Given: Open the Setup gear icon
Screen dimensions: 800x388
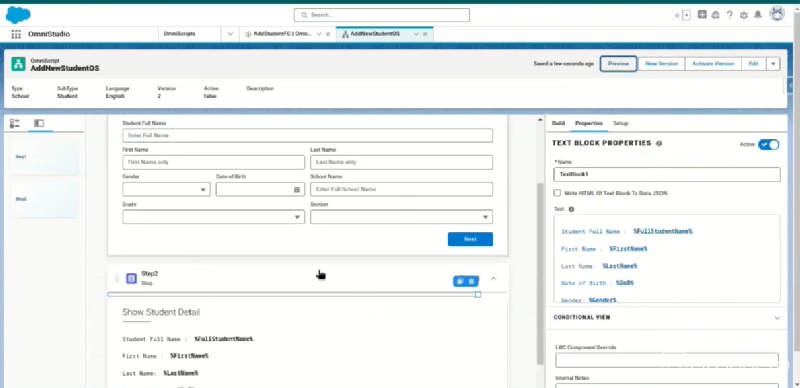Looking at the screenshot, I should click(744, 15).
